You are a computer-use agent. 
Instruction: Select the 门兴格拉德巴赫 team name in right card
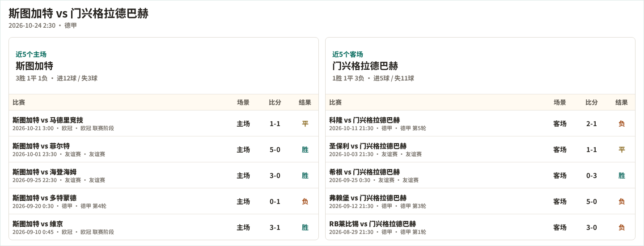coord(365,66)
